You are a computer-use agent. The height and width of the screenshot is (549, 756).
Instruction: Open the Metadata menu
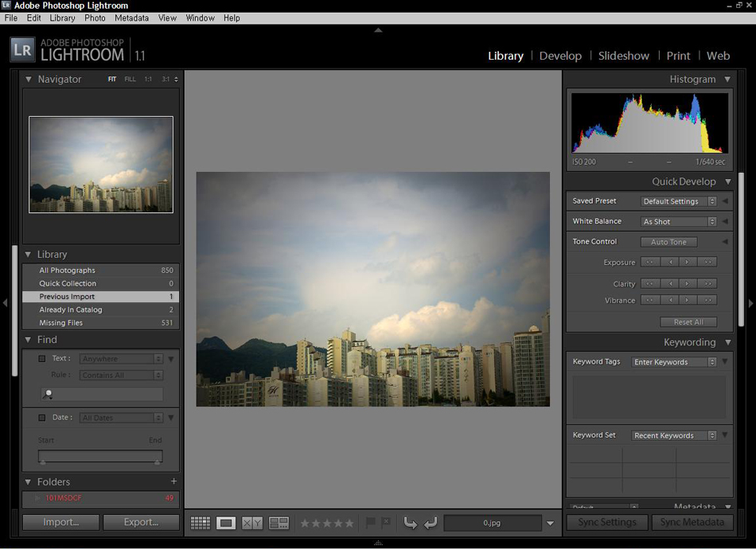tap(131, 18)
